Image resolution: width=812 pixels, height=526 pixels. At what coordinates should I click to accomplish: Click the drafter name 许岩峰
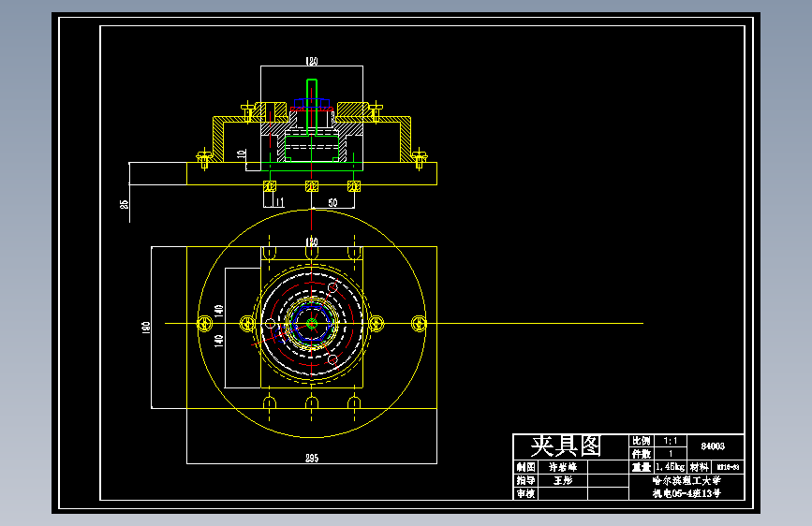click(563, 467)
